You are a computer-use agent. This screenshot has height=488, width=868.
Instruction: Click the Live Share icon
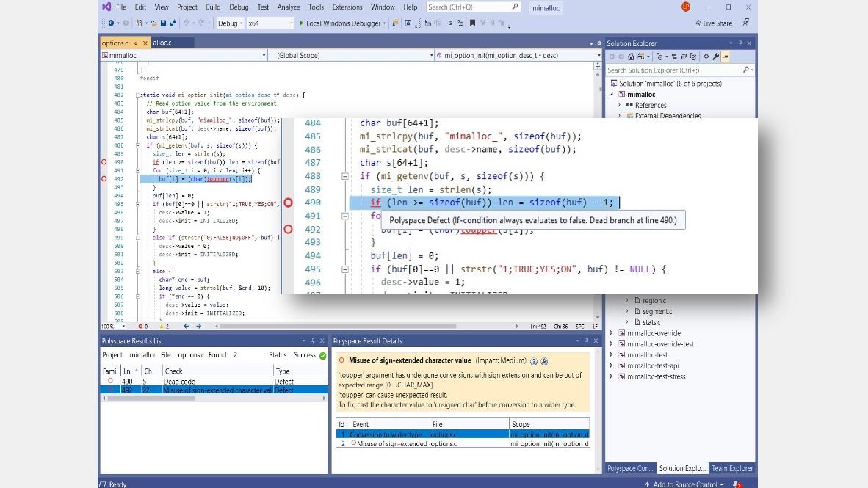pyautogui.click(x=698, y=23)
